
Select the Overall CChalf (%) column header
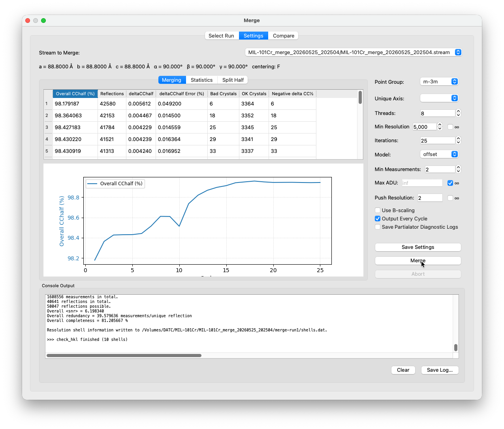75,94
